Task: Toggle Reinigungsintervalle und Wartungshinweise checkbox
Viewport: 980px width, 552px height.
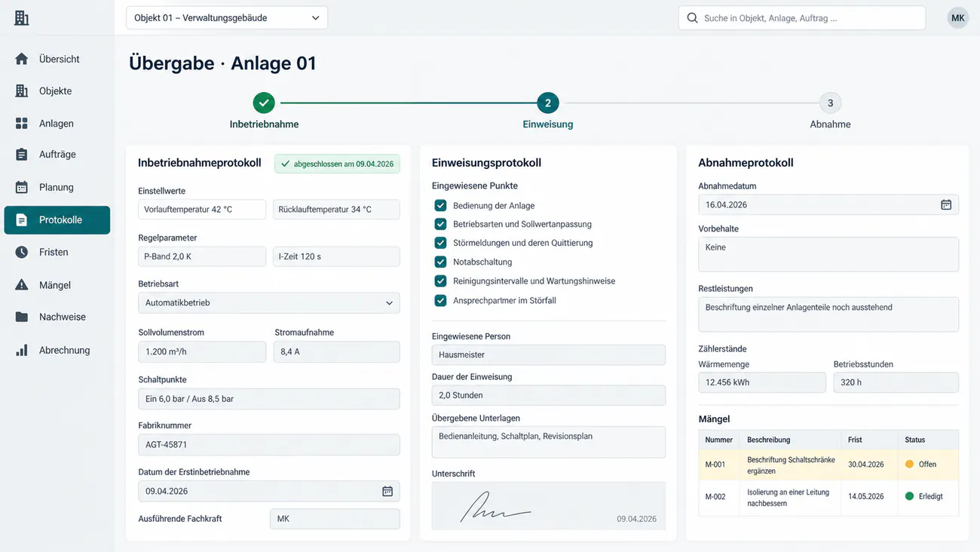Action: point(440,281)
